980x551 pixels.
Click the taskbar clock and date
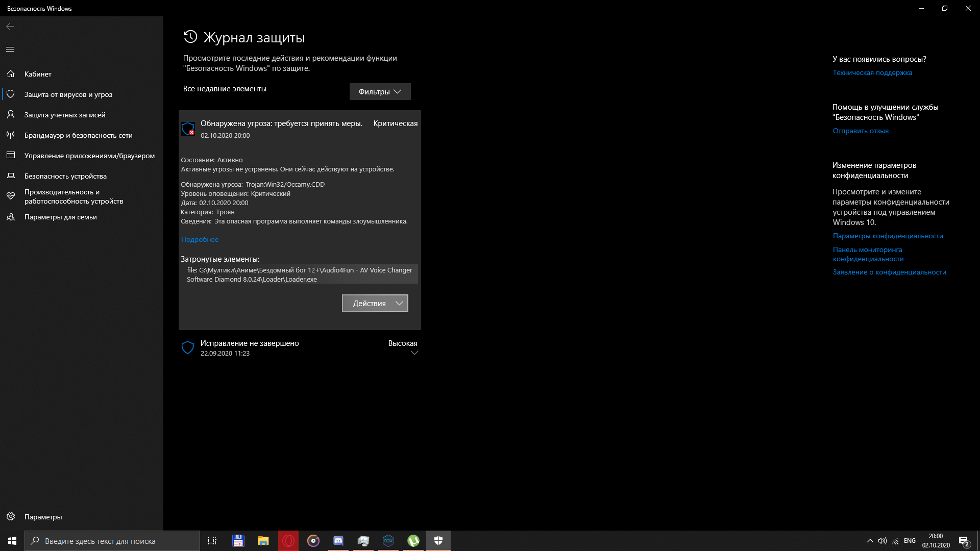(936, 541)
